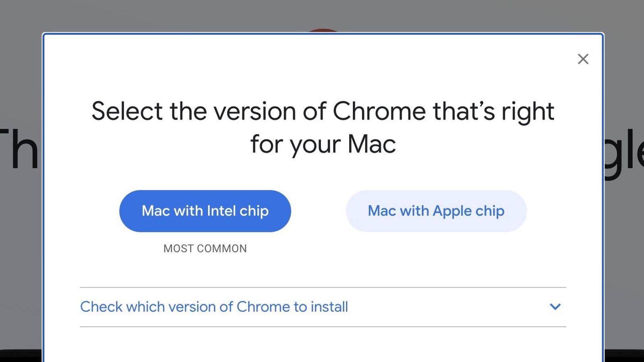Click divider line below the version check row

(323, 327)
